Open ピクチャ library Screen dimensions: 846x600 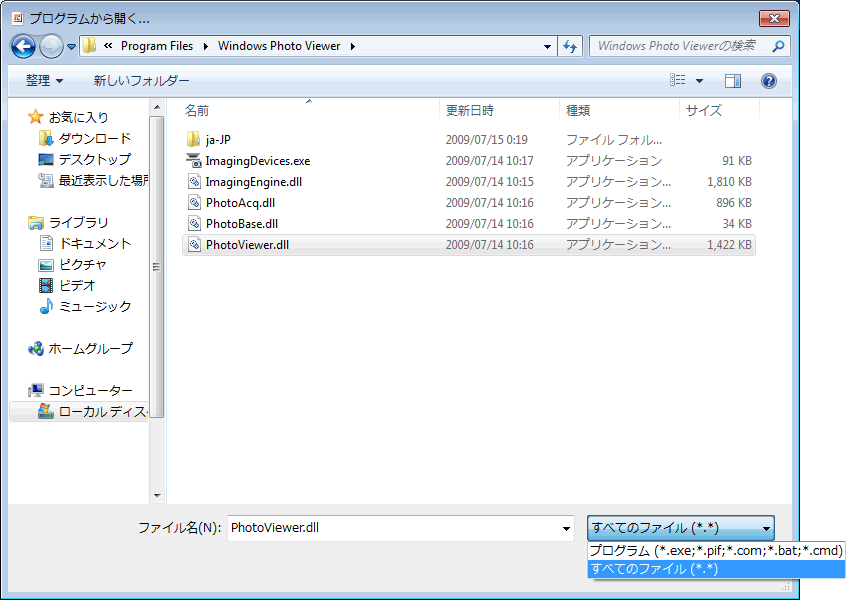point(83,264)
